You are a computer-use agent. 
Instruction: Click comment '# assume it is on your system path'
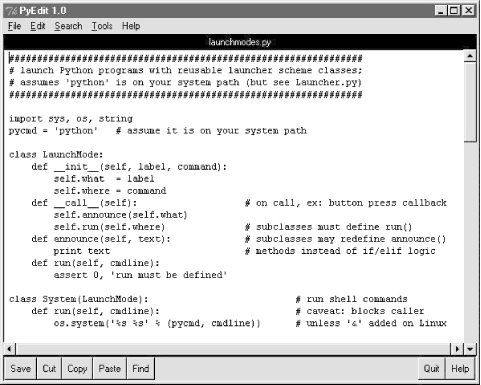coord(211,131)
